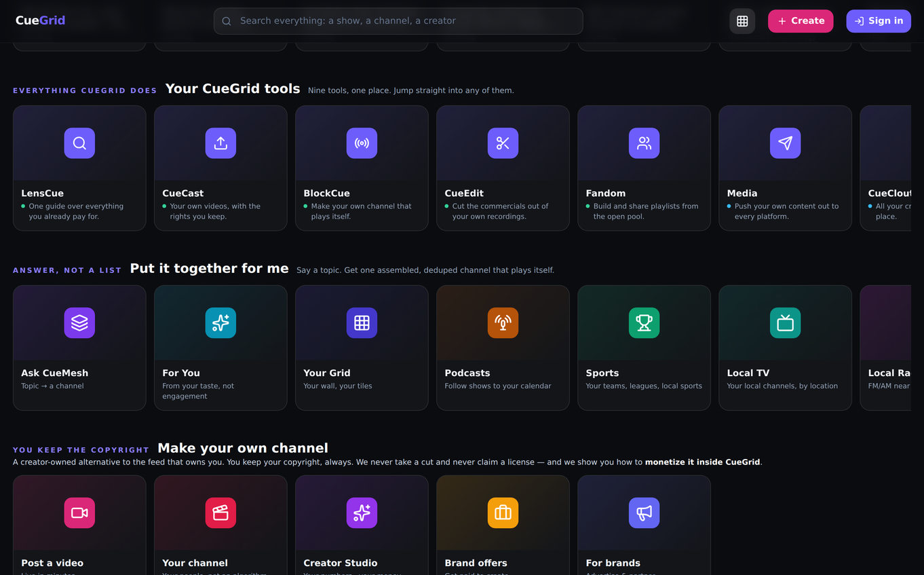
Task: Select the Your Grid card's grid icon
Action: [362, 322]
